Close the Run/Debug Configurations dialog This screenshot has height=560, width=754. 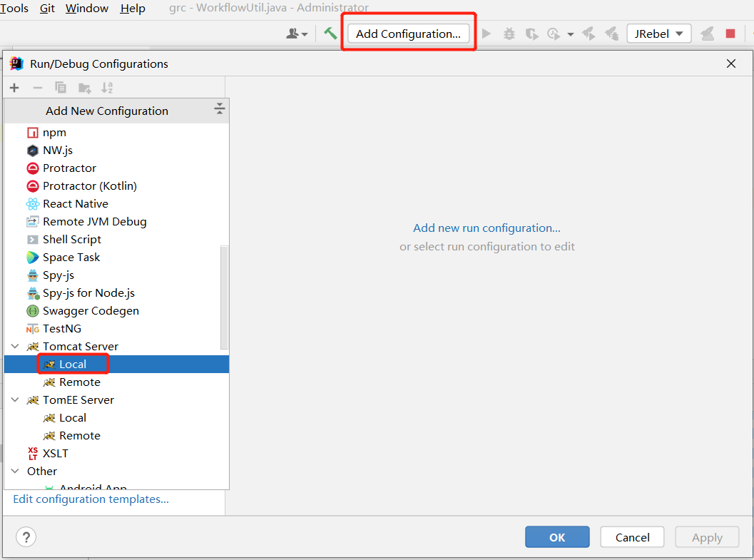coord(731,63)
